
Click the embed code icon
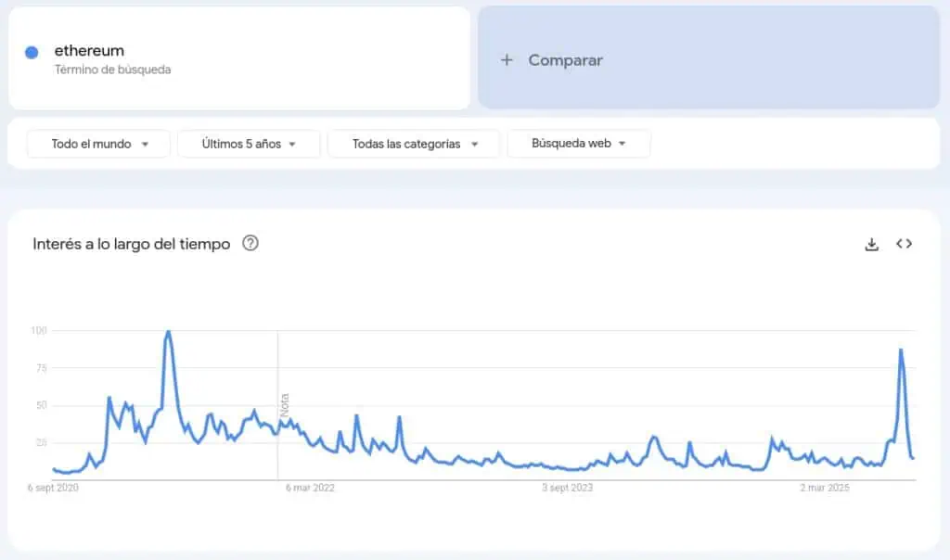tap(904, 244)
